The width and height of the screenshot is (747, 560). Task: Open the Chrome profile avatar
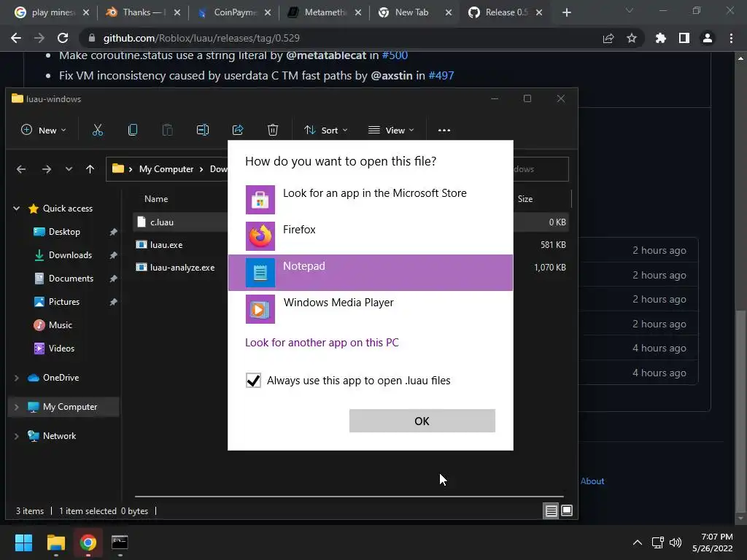point(708,38)
